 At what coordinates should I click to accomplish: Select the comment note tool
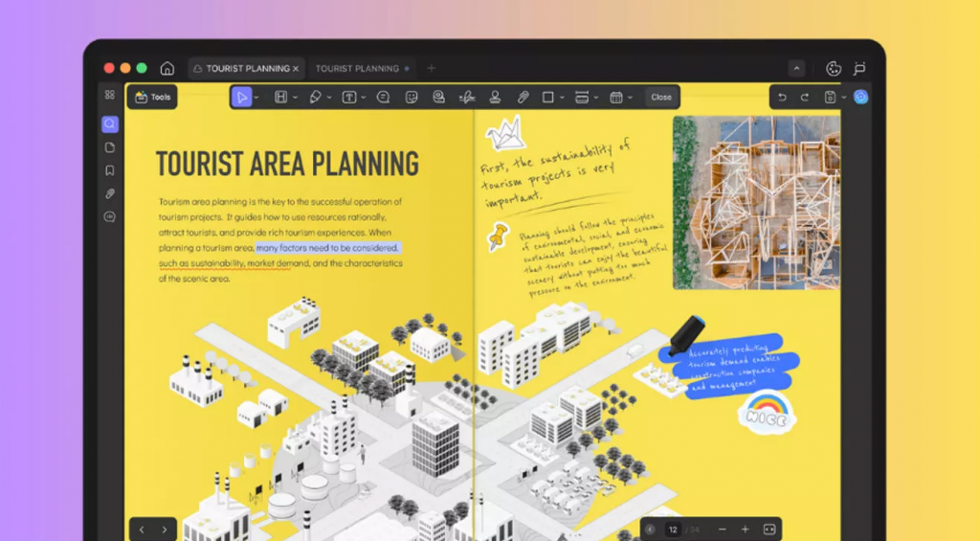[383, 97]
